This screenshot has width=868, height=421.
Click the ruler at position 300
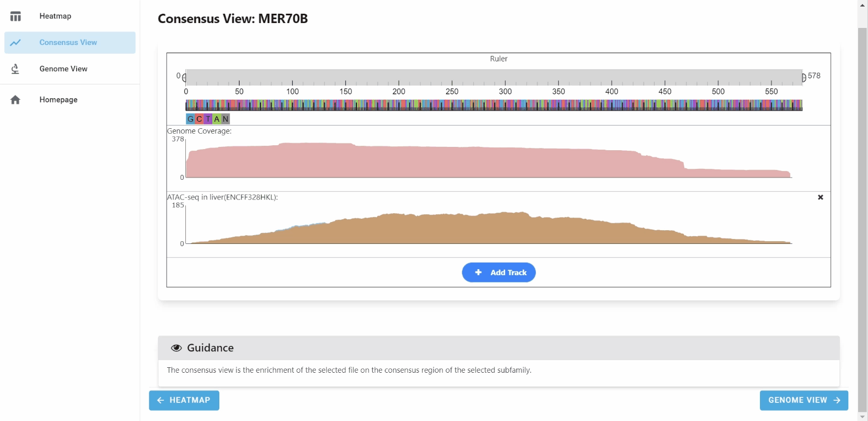pyautogui.click(x=505, y=78)
